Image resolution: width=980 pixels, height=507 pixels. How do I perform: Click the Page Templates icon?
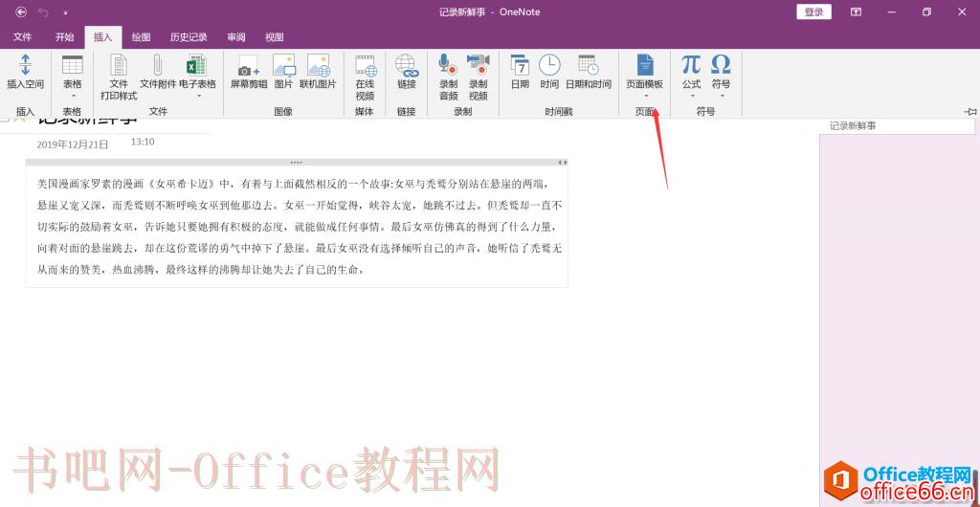click(644, 65)
